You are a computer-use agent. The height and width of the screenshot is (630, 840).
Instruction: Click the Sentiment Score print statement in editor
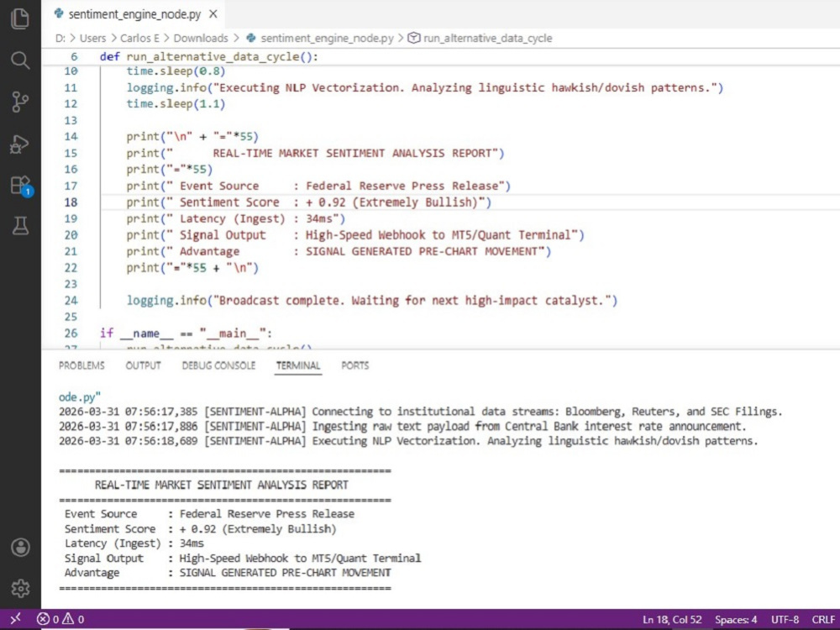point(308,202)
